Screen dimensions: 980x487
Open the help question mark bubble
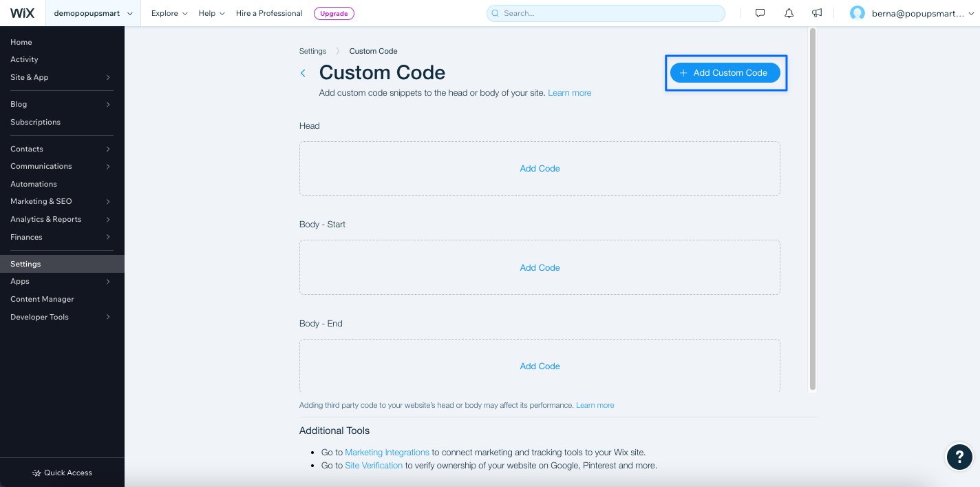coord(959,457)
